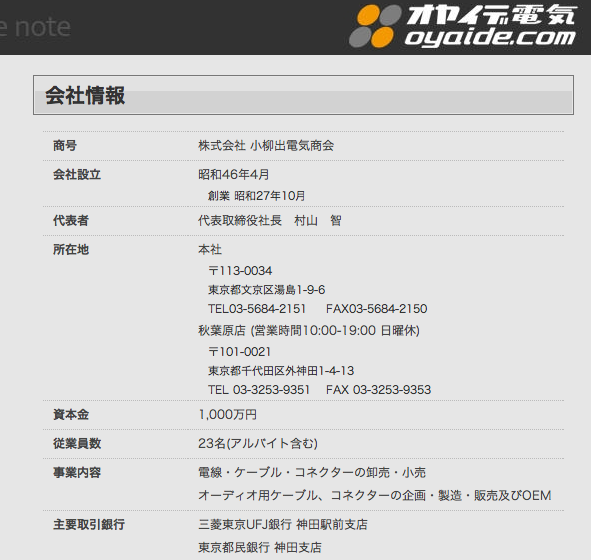Viewport: 591px width, 560px height.
Task: Click the 秋葉原店 business hours line
Action: coord(309,330)
